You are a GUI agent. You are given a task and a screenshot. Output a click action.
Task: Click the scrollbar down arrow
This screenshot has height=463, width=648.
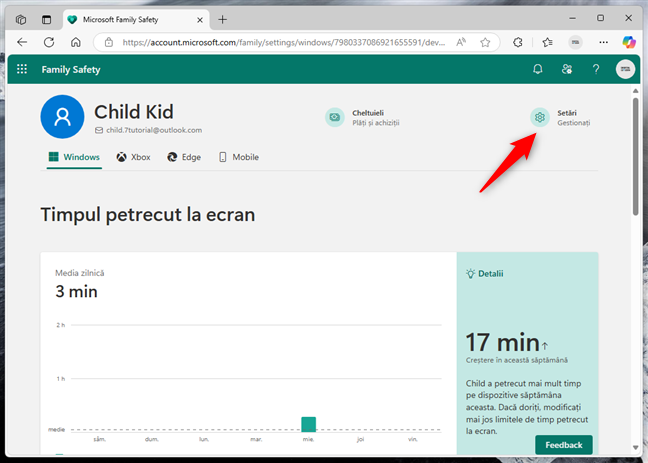pos(636,447)
